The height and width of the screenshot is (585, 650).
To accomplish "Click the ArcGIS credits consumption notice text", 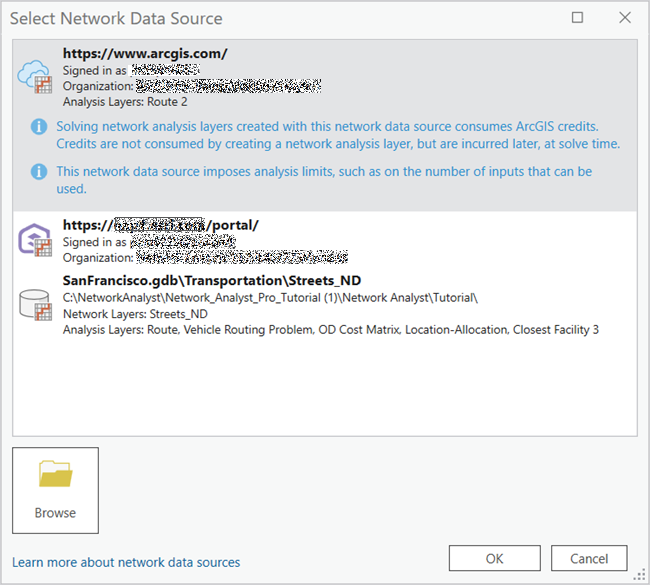I will click(338, 135).
